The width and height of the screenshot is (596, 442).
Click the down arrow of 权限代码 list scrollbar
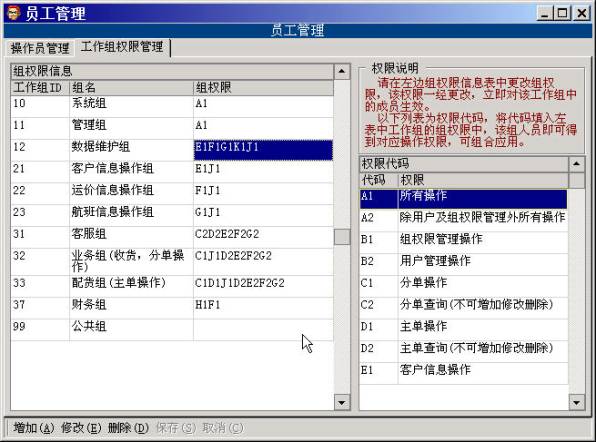pos(577,402)
